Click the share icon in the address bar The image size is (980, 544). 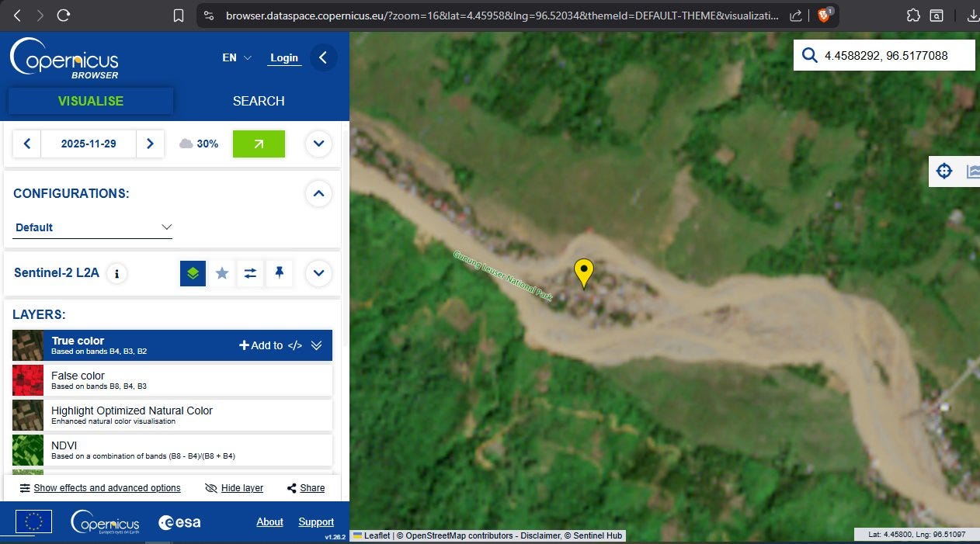click(x=796, y=16)
